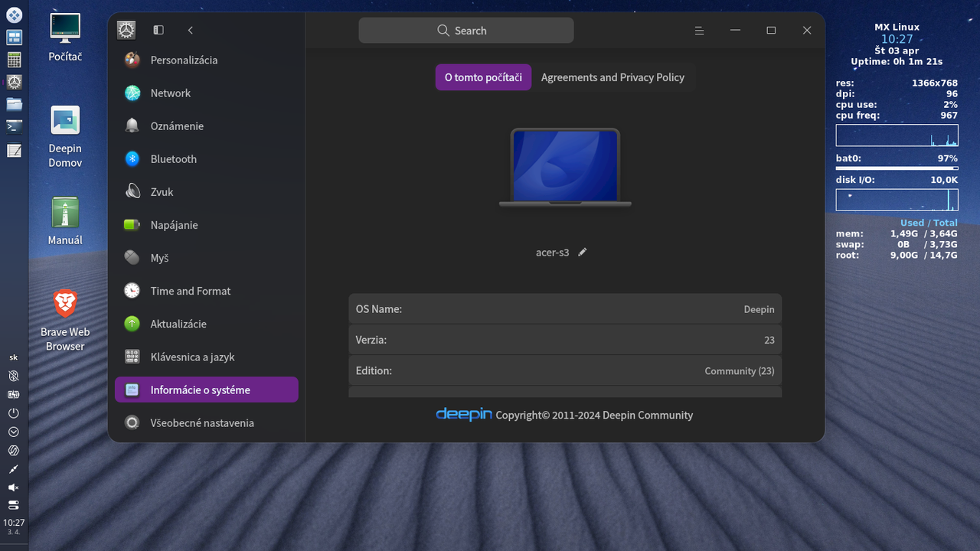
Task: Go to Network settings
Action: [x=206, y=93]
